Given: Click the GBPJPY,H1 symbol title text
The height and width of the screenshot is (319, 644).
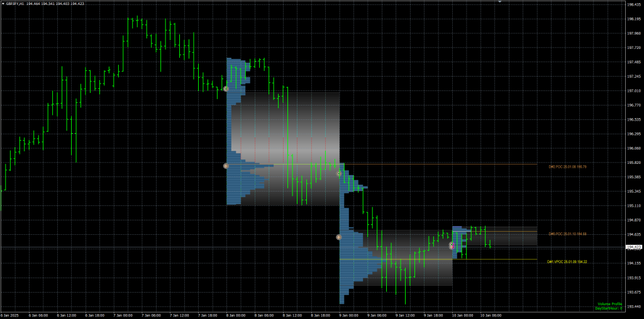Looking at the screenshot, I should (x=15, y=3).
